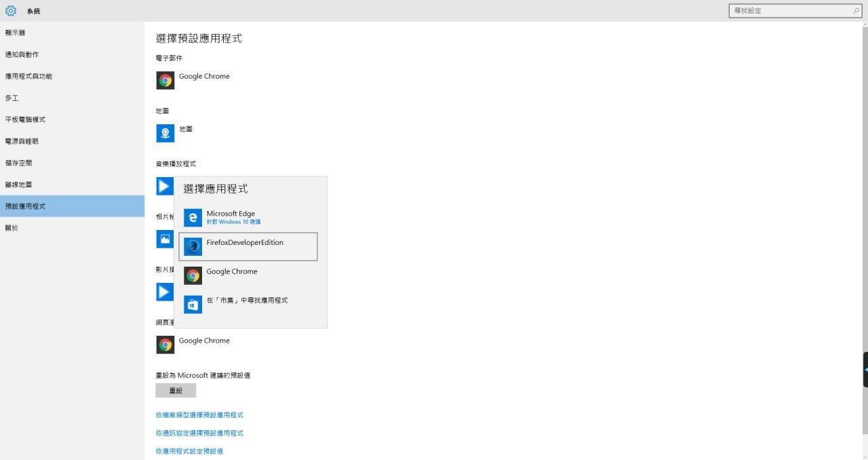Select 在「市集」中尋找應用程式
The height and width of the screenshot is (460, 868).
(248, 305)
